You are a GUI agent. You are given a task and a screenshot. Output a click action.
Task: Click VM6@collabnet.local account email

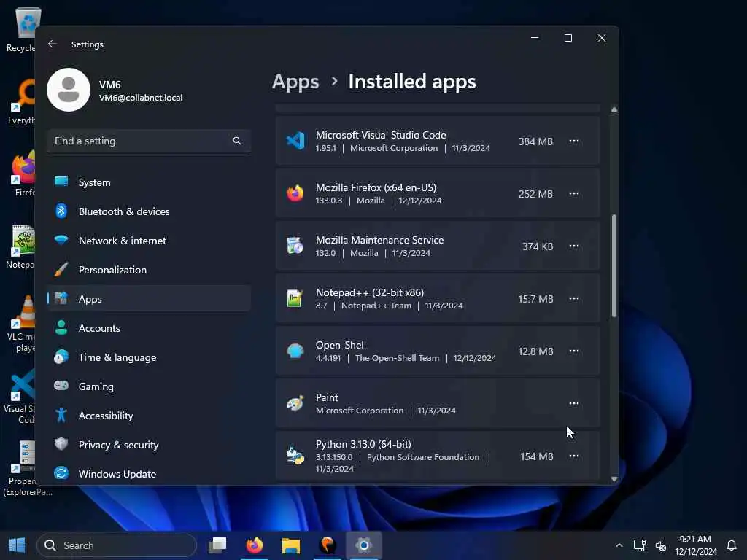click(141, 98)
